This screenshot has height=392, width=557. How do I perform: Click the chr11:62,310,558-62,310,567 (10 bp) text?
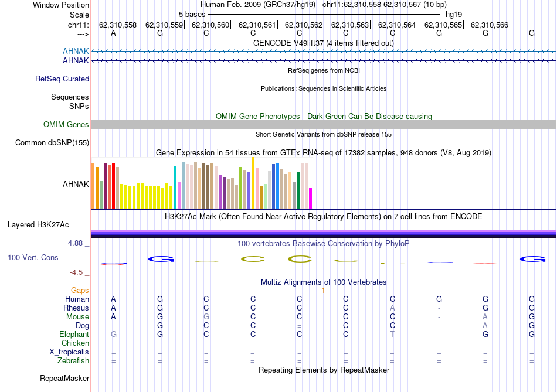pyautogui.click(x=385, y=5)
